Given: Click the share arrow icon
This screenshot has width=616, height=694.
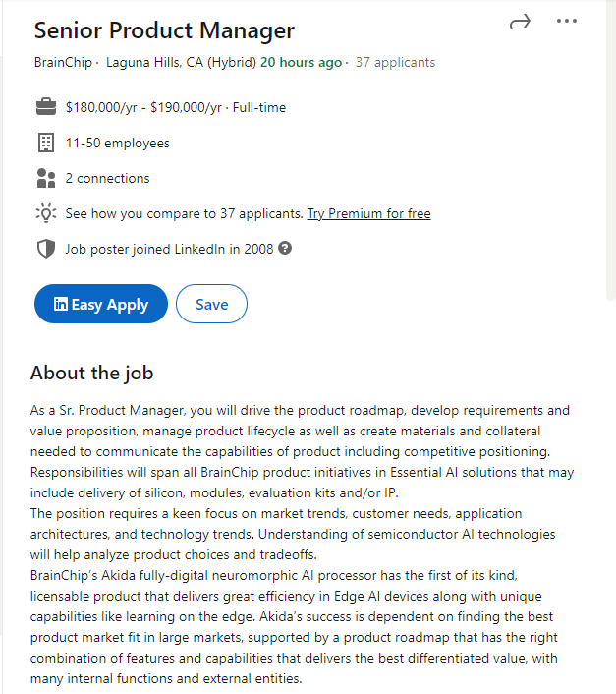Looking at the screenshot, I should [x=520, y=22].
